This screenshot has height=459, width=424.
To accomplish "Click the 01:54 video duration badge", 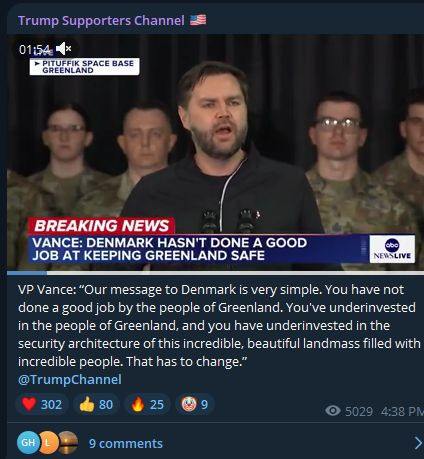I will tap(35, 49).
